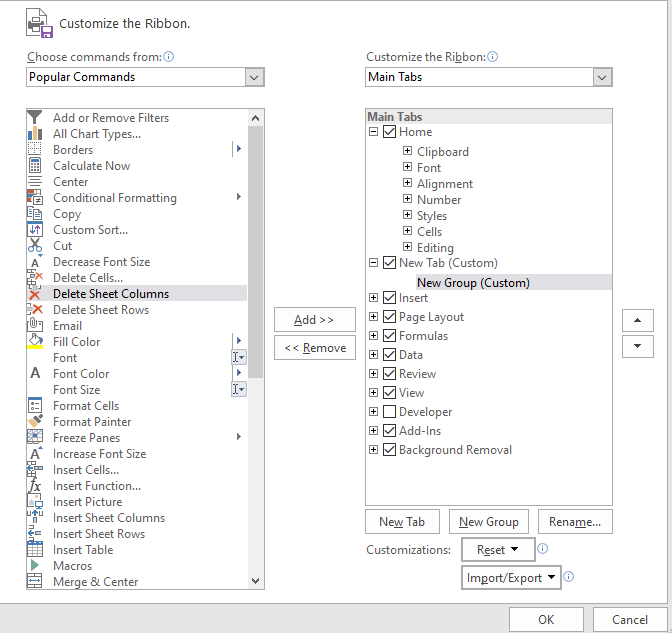This screenshot has width=672, height=633.
Task: Collapse the New Tab (Custom) node
Action: pos(373,262)
